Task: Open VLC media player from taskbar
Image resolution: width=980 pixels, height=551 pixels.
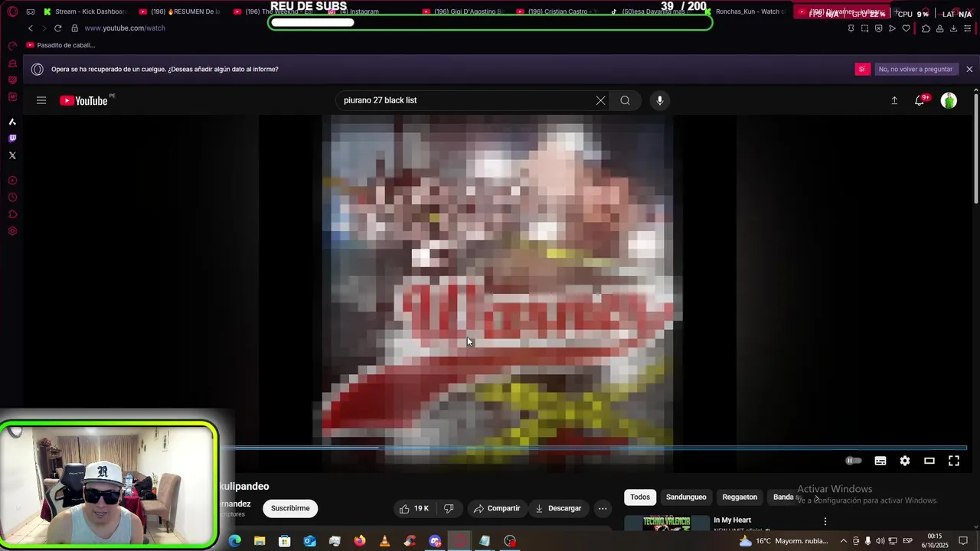Action: click(x=384, y=541)
